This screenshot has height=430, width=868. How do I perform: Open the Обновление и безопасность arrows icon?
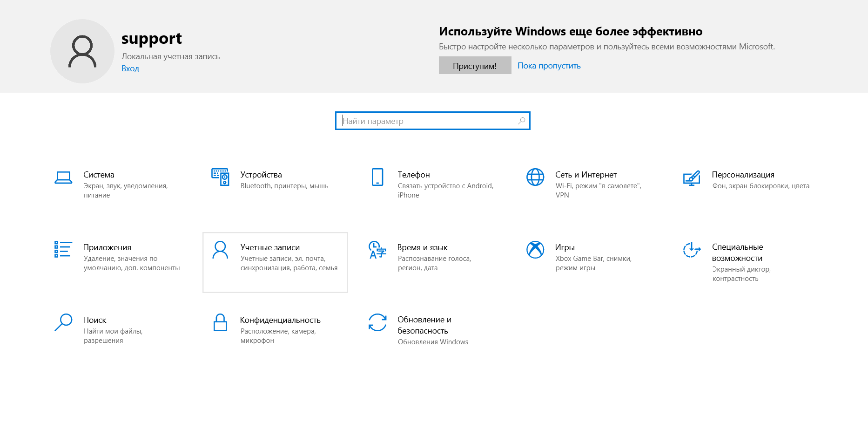coord(377,322)
